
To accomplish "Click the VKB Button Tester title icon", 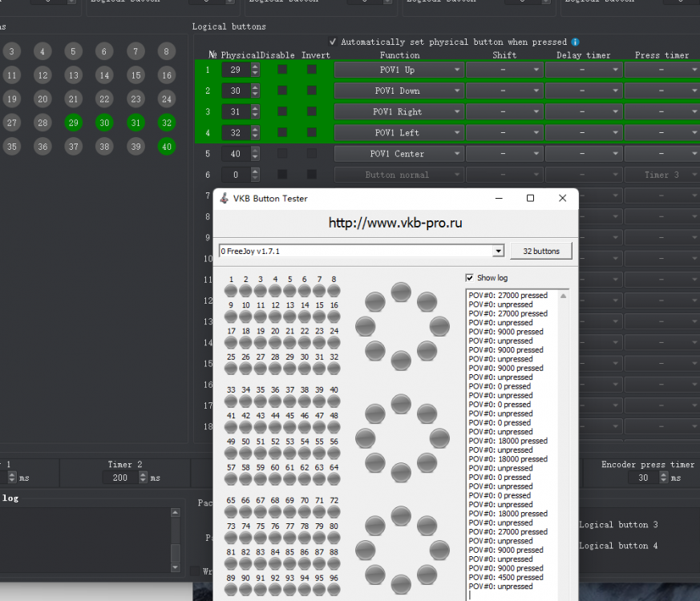I will (x=224, y=199).
